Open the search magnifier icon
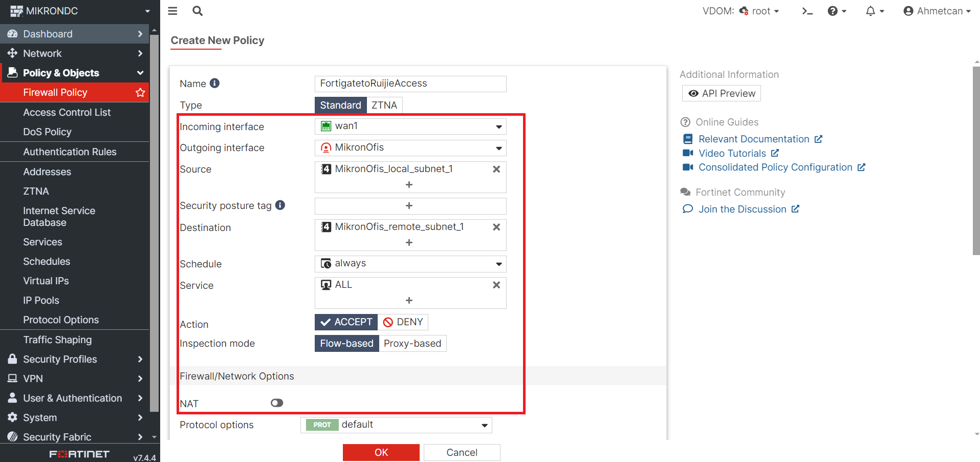 [x=198, y=11]
